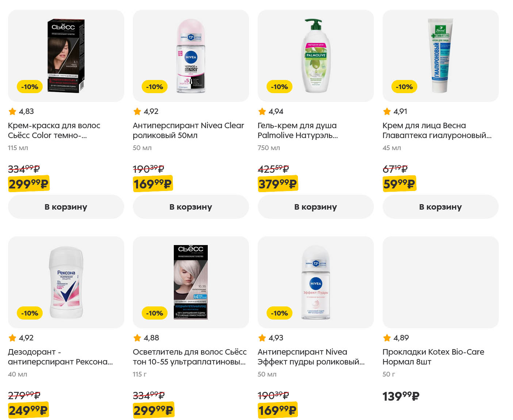513x420 pixels.
Task: Open Nivea Clear roll-on product image
Action: tap(191, 56)
